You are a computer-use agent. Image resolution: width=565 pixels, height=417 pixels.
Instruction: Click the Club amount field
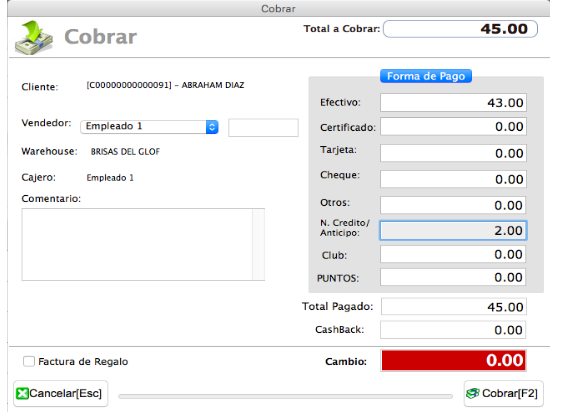pos(453,254)
